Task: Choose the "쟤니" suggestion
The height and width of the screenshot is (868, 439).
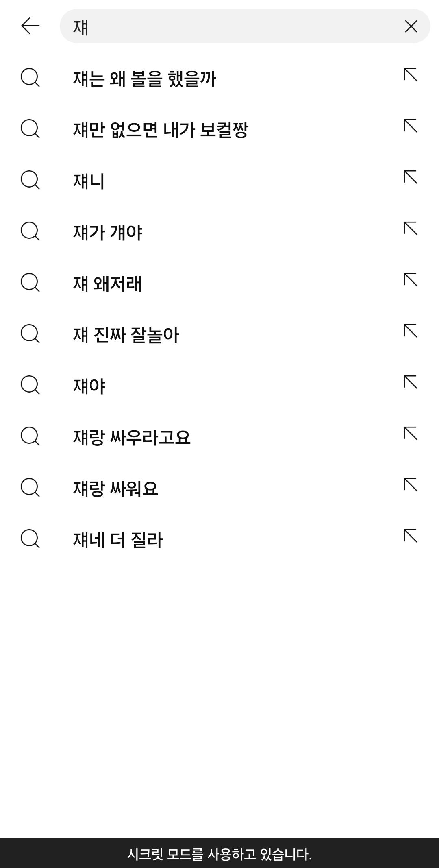Action: (x=89, y=181)
